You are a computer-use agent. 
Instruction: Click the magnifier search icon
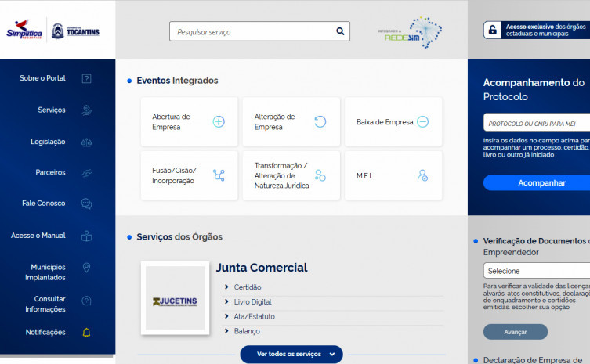[340, 32]
